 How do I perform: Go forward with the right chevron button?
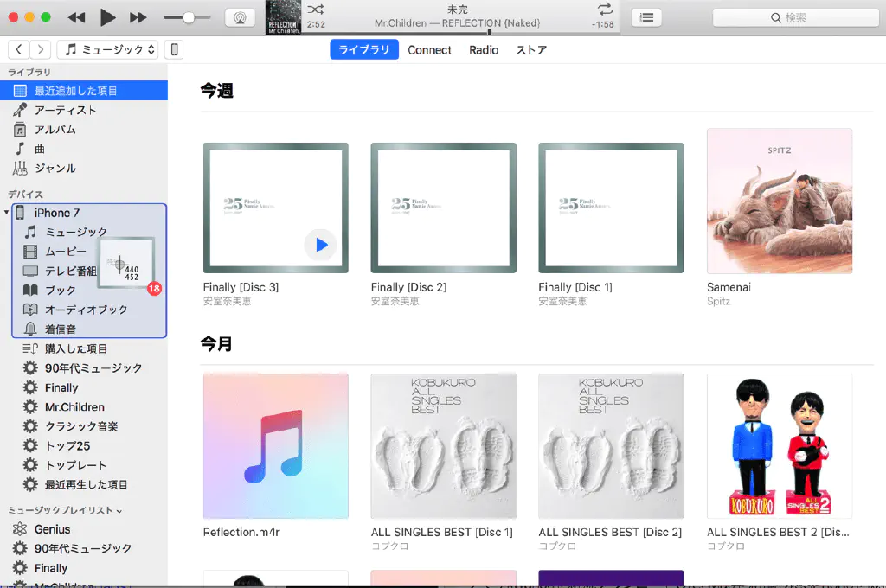tap(40, 49)
